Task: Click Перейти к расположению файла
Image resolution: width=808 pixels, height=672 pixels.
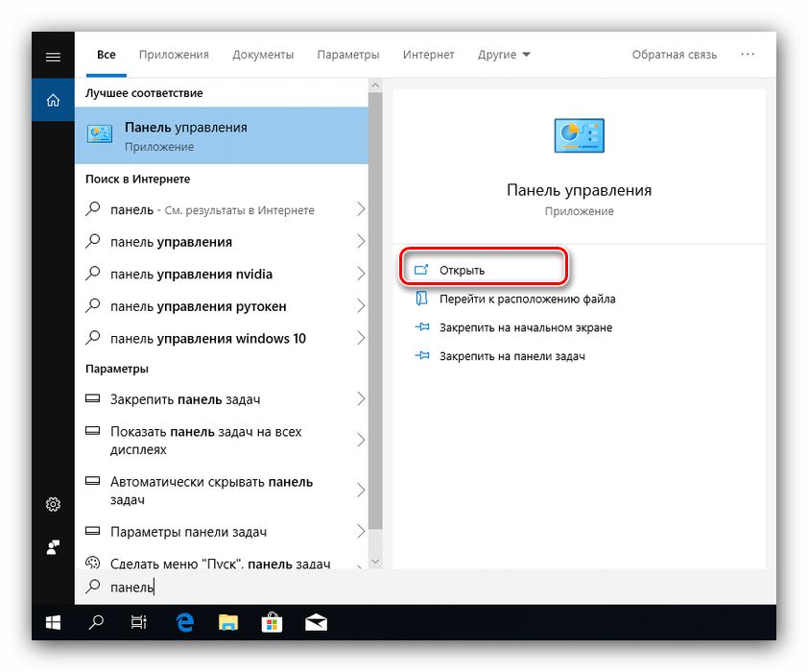Action: tap(527, 299)
